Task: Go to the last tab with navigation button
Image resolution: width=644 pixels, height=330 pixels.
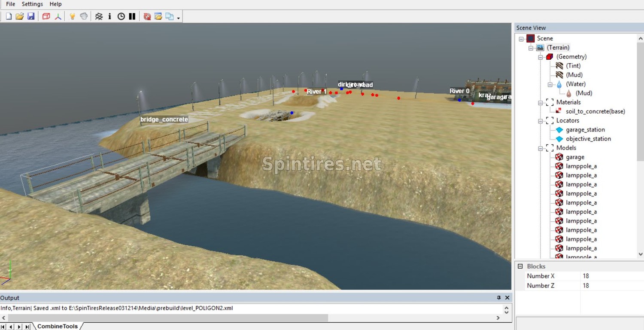Action: pyautogui.click(x=27, y=327)
